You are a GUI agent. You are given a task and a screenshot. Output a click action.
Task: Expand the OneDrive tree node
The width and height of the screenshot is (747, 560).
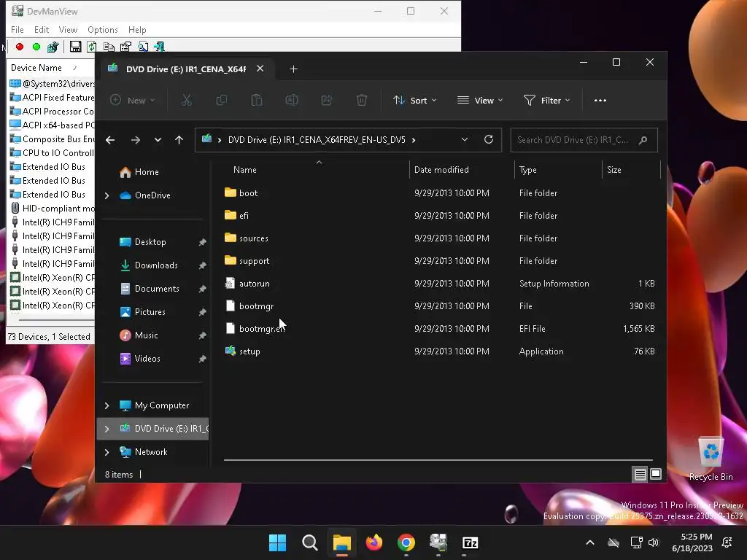click(107, 195)
